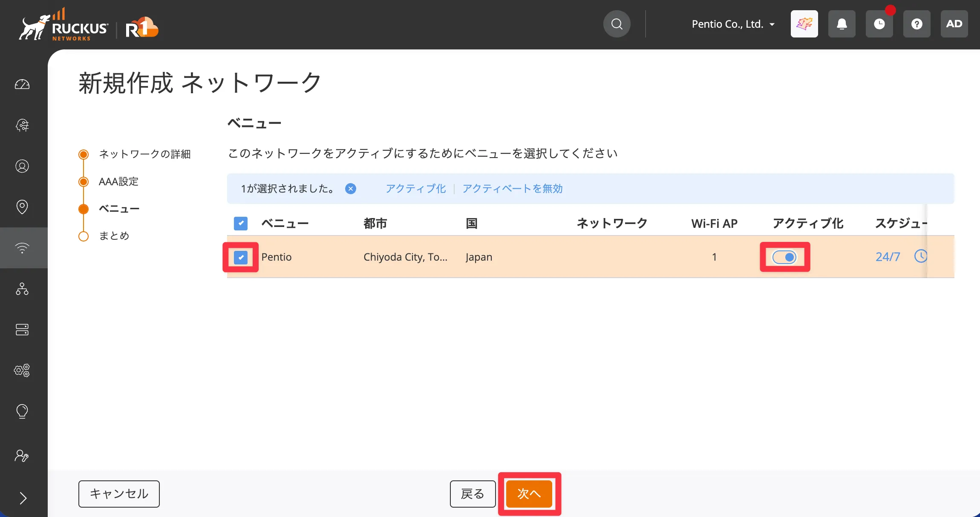Open the wired network topology icon
The image size is (980, 517).
22,289
